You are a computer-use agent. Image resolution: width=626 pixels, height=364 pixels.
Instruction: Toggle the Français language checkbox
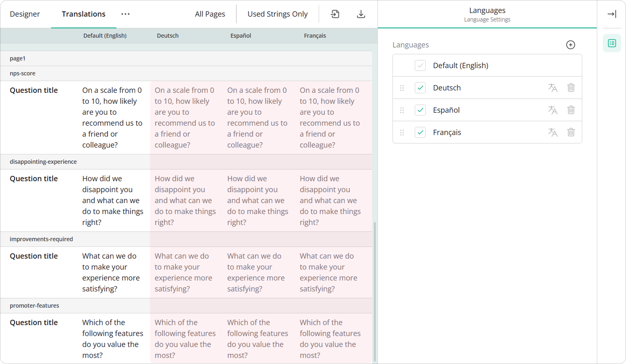pyautogui.click(x=420, y=132)
